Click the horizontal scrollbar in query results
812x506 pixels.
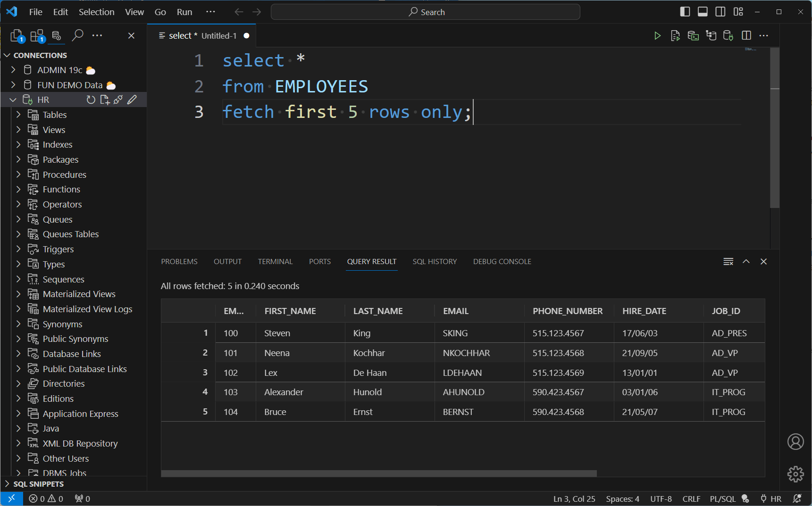379,473
